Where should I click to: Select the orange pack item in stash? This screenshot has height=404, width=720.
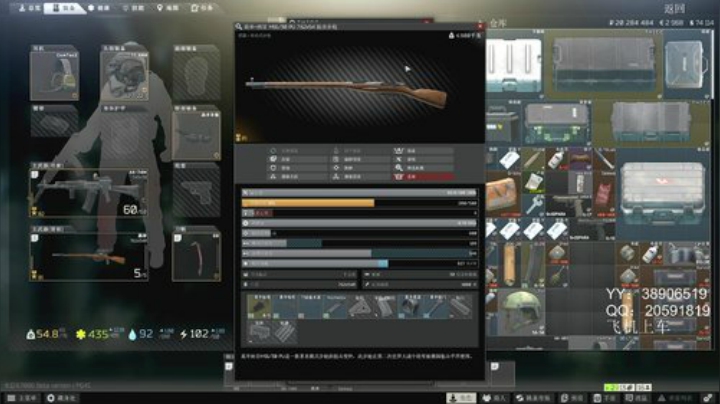coord(503,194)
